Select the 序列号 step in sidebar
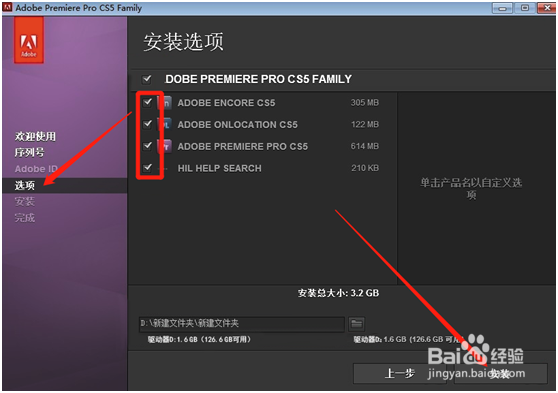The image size is (558, 393). pyautogui.click(x=30, y=152)
